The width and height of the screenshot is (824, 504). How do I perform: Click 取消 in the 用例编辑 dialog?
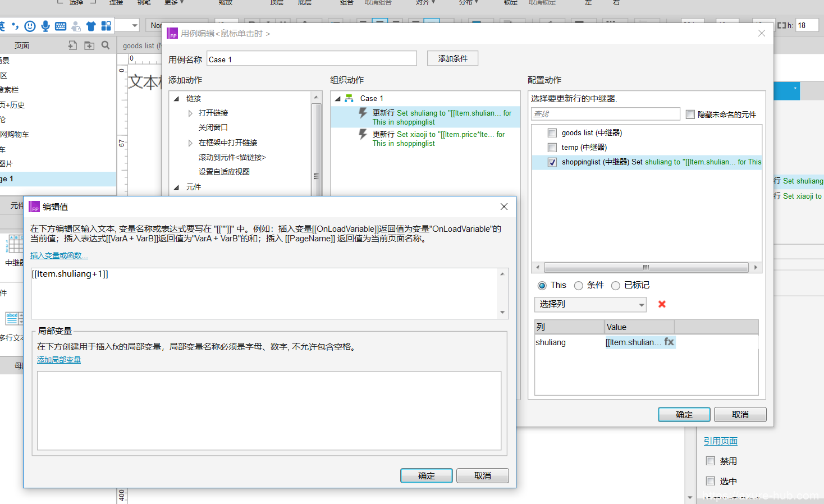740,414
